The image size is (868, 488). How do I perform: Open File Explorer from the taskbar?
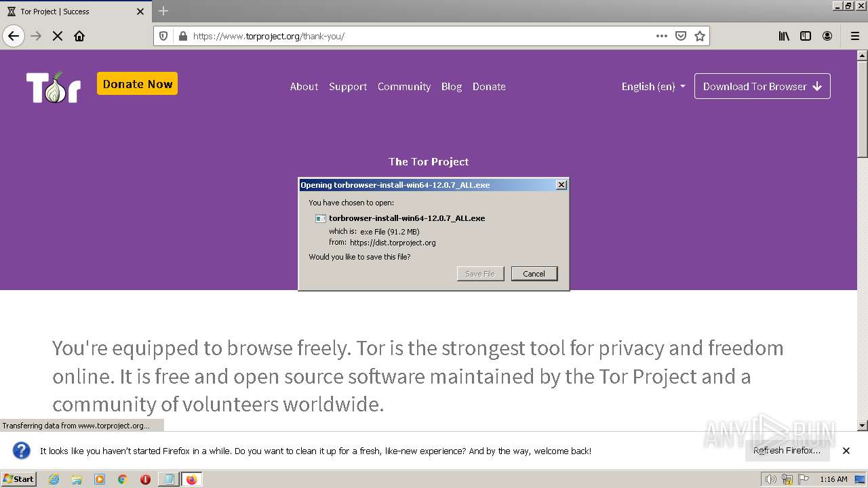[x=77, y=479]
